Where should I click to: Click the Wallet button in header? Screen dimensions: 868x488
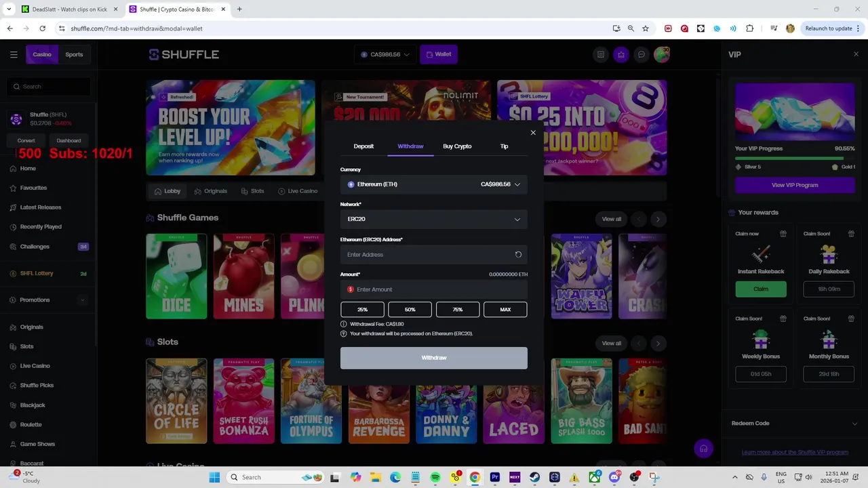(438, 54)
